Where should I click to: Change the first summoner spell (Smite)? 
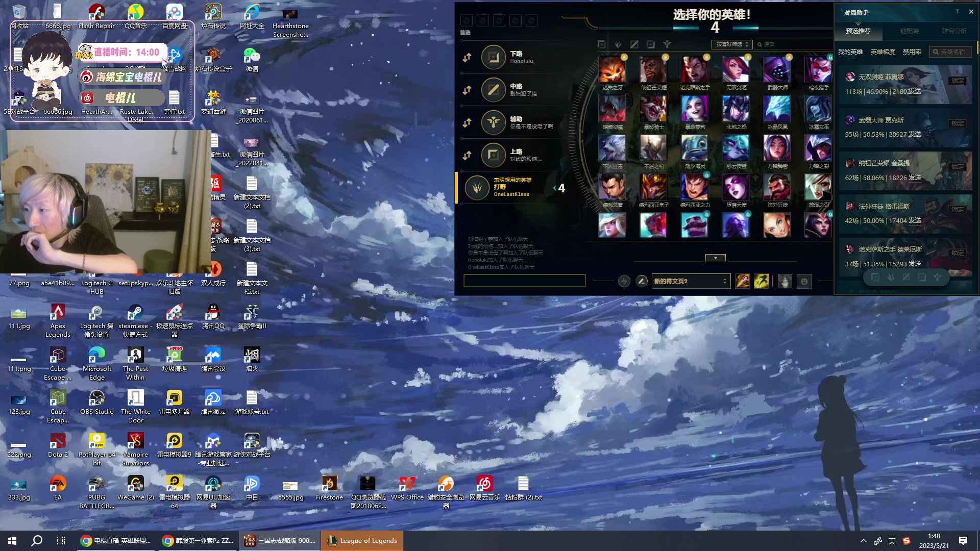[x=743, y=281]
